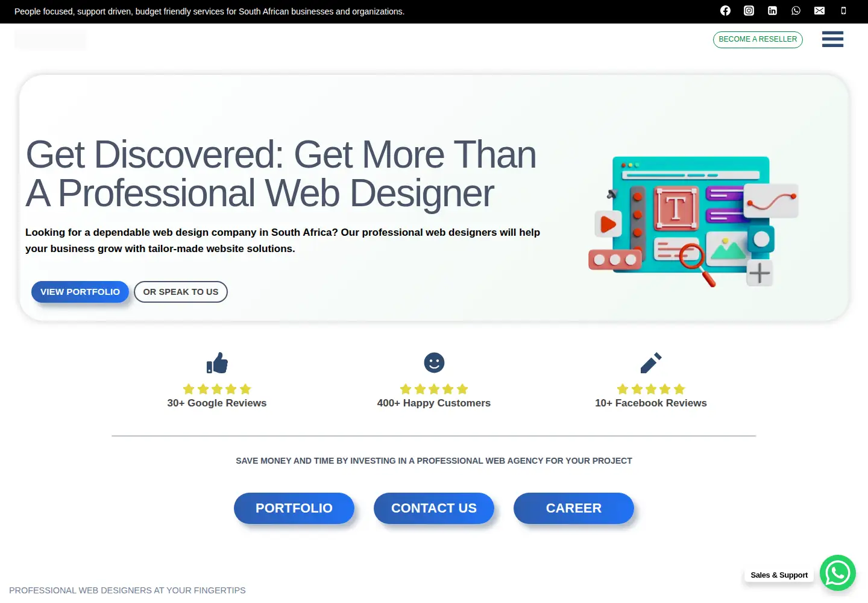
Task: Open the Facebook page icon
Action: 725,11
